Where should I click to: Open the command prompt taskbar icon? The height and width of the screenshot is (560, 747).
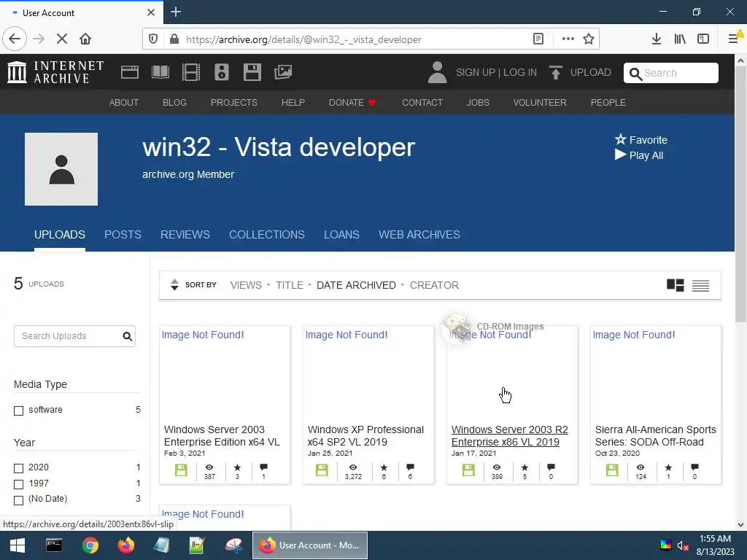pyautogui.click(x=54, y=545)
